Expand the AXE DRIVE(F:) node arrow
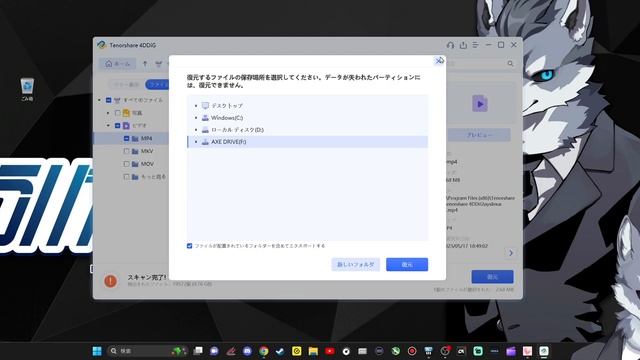This screenshot has width=640, height=360. coord(196,142)
